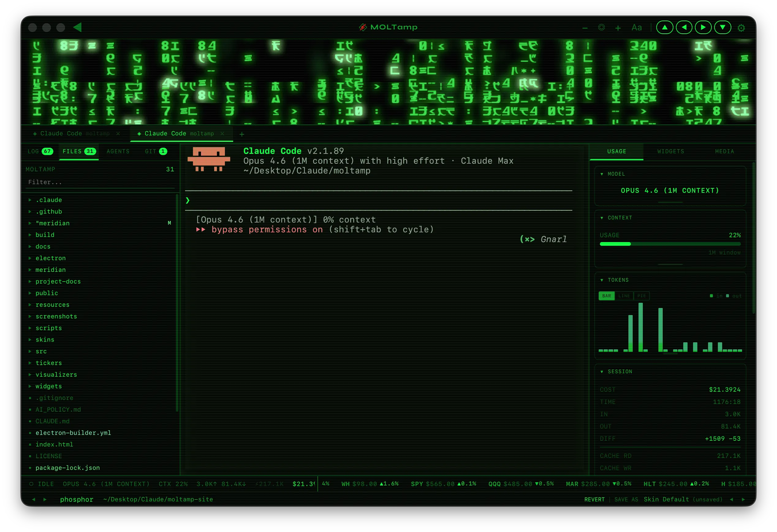The height and width of the screenshot is (532, 777).
Task: Click the right-arrow panel layout button
Action: pyautogui.click(x=703, y=27)
